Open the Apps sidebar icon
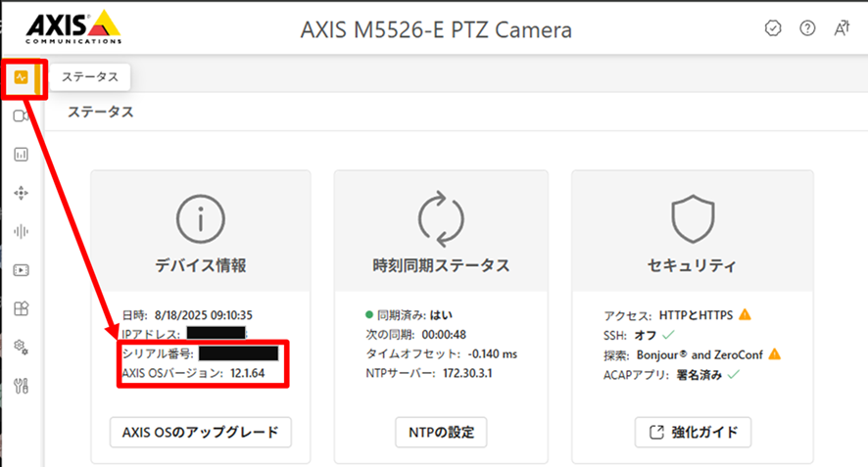 pyautogui.click(x=21, y=307)
